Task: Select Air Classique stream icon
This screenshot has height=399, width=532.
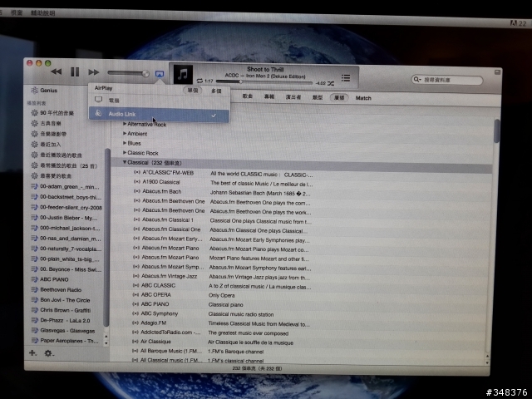Action: click(135, 342)
